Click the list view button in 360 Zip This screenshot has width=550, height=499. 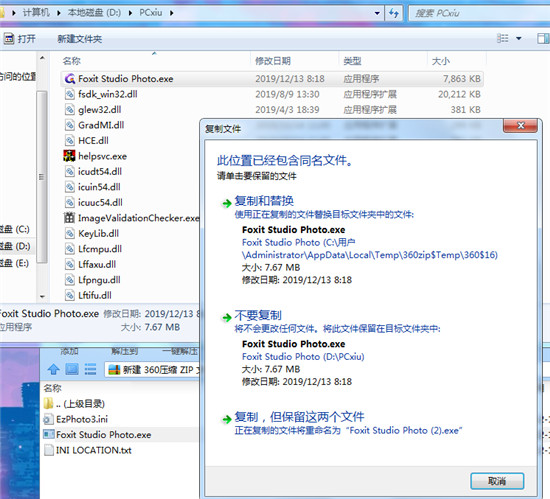click(x=90, y=369)
